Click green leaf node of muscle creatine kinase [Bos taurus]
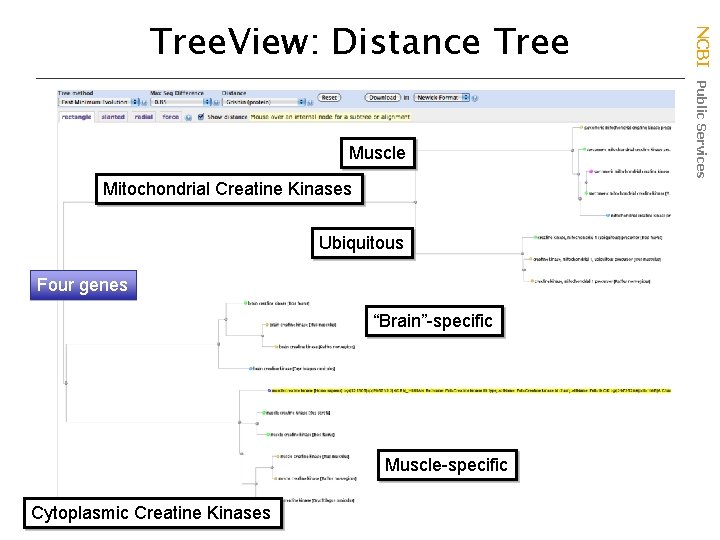Screen dimensions: 720x540 click(268, 434)
